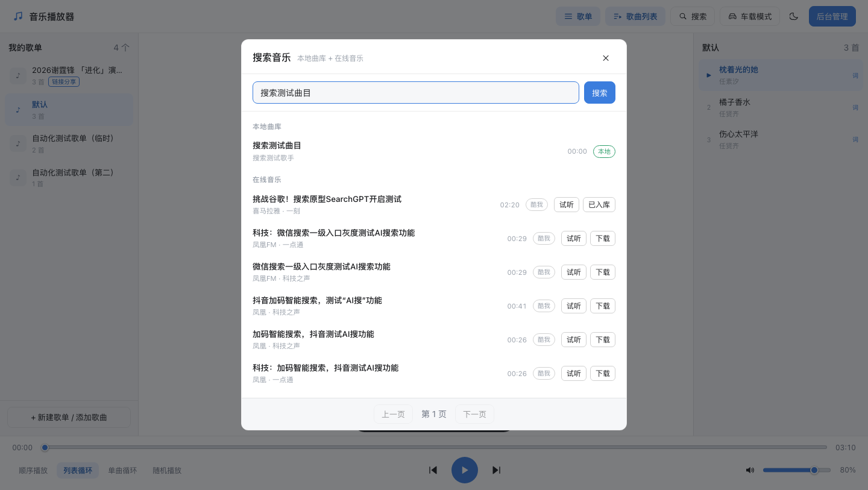
Task: Click note icon of 自动化测试歌单（临时）
Action: point(18,143)
